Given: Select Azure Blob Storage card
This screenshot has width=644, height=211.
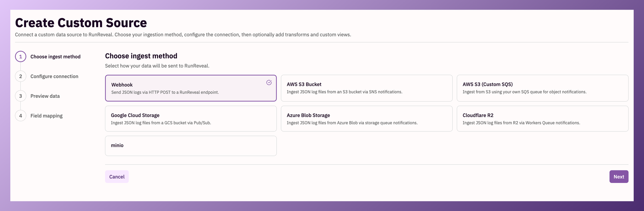Looking at the screenshot, I should point(366,119).
